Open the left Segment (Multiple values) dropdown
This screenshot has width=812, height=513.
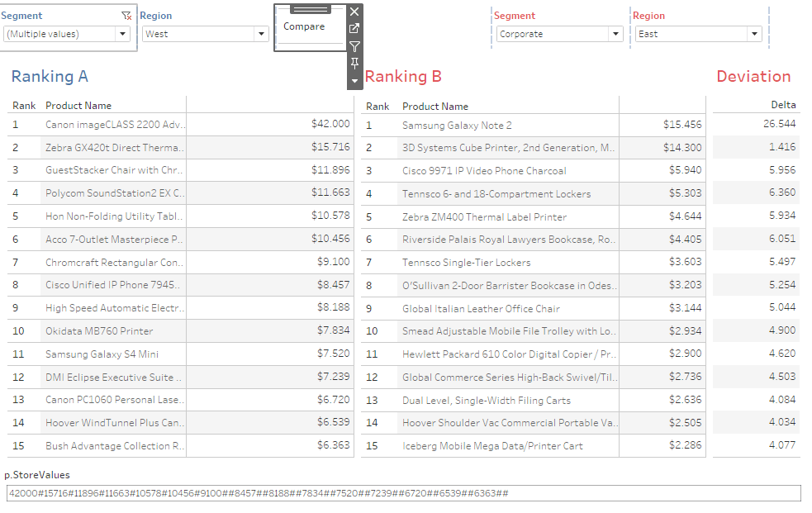(x=123, y=34)
